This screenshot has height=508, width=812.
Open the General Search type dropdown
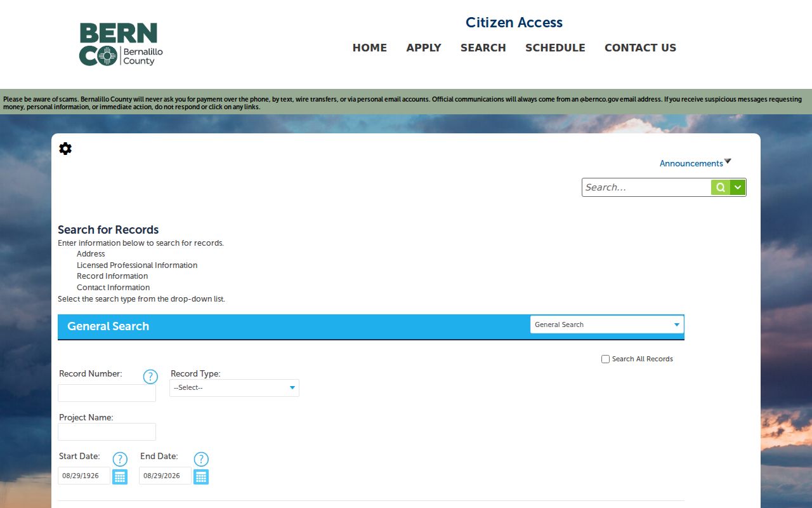[607, 324]
